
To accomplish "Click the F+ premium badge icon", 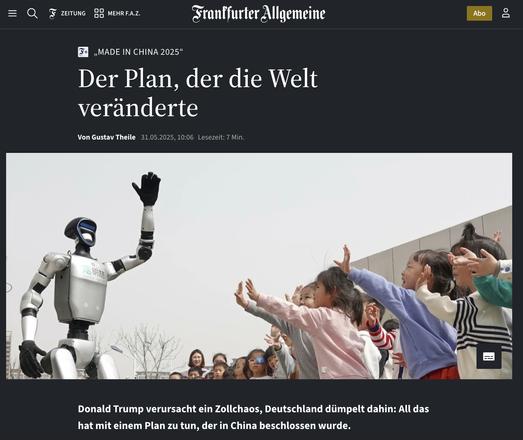I will click(x=83, y=52).
